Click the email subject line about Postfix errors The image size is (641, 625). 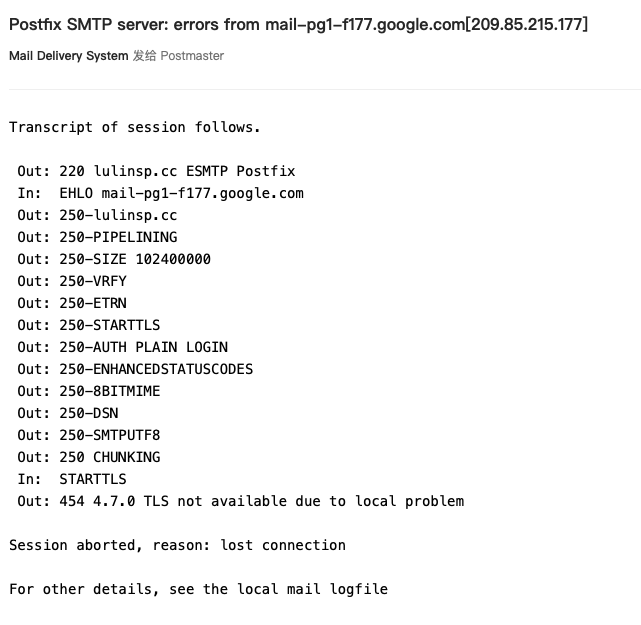298,25
